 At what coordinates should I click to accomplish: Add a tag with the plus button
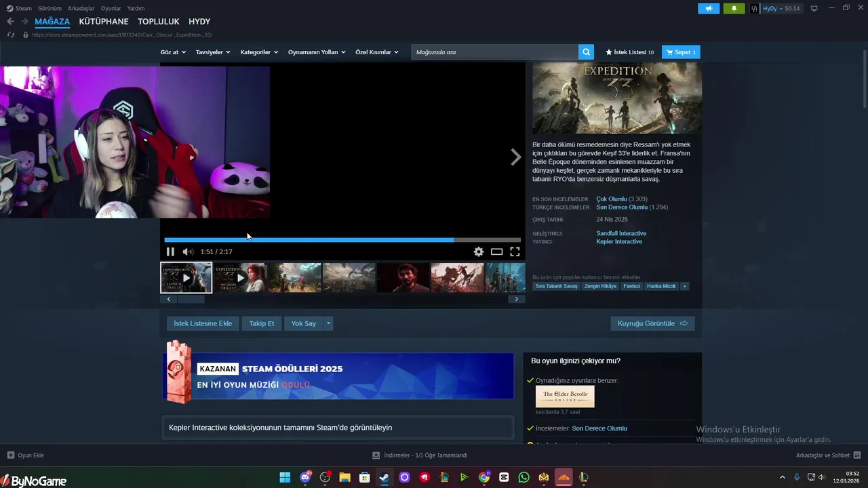685,286
